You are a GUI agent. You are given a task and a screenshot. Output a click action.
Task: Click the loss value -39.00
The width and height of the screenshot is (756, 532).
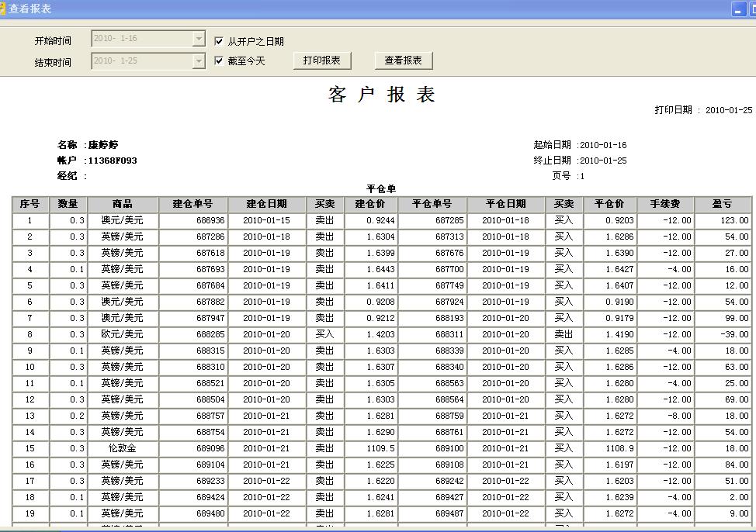click(735, 334)
